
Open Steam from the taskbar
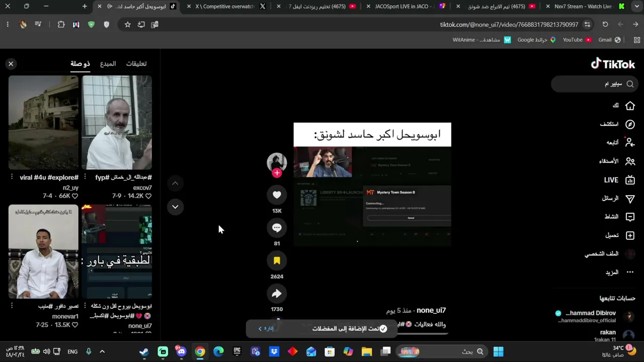(x=144, y=351)
